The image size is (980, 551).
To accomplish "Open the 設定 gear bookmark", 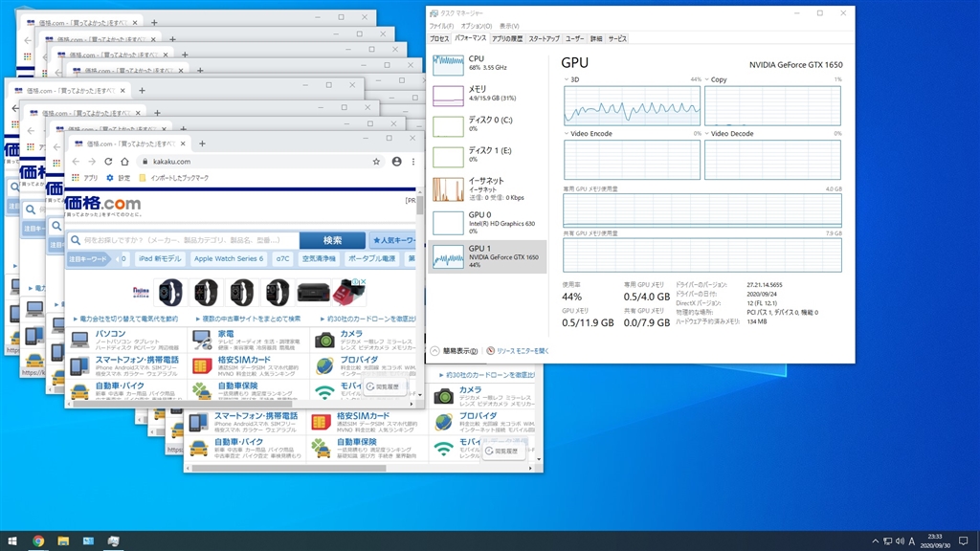I will pyautogui.click(x=118, y=178).
